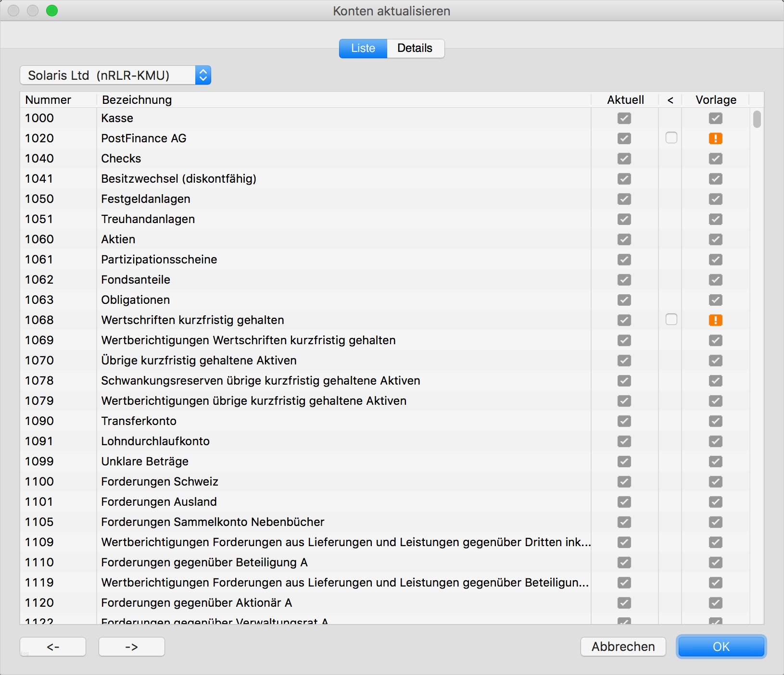Click the warning icon for Wertschriften kurzfristig gehalten
784x675 pixels.
tap(715, 320)
